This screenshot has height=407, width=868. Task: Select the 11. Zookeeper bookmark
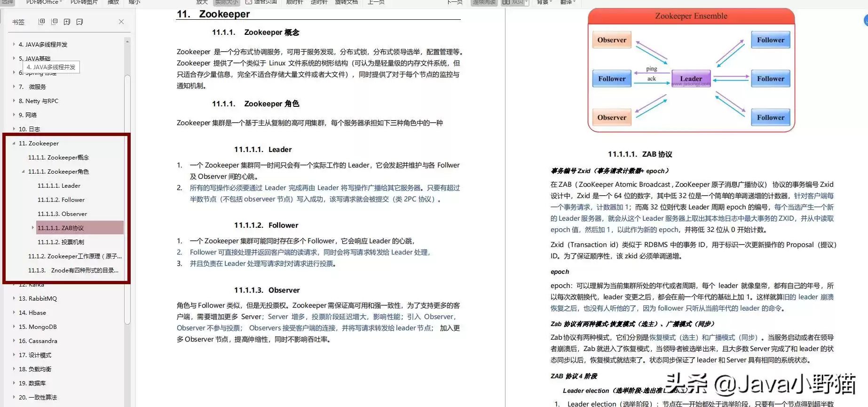[39, 143]
